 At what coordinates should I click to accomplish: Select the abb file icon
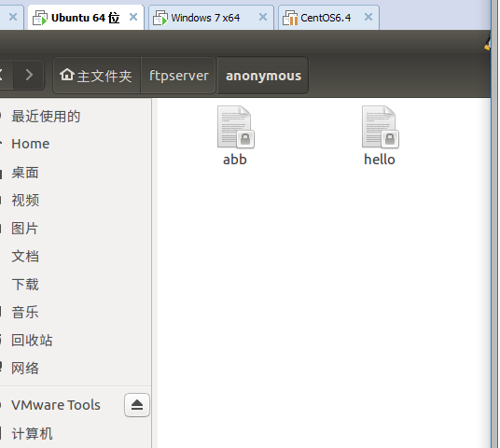(236, 127)
